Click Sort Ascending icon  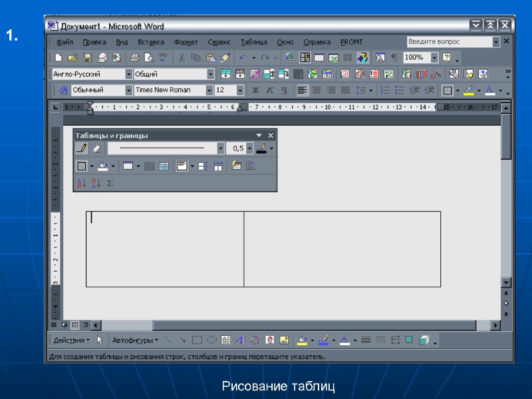tap(81, 184)
